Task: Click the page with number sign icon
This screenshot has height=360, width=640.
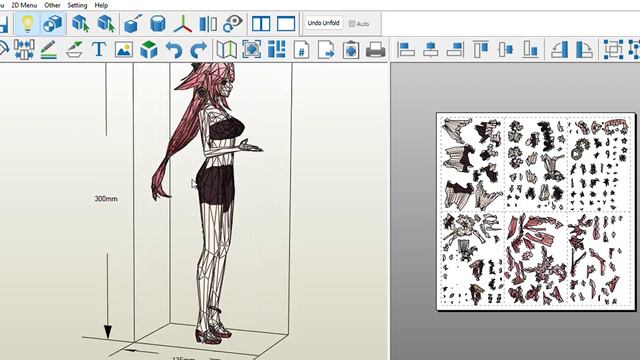Action: 301,50
